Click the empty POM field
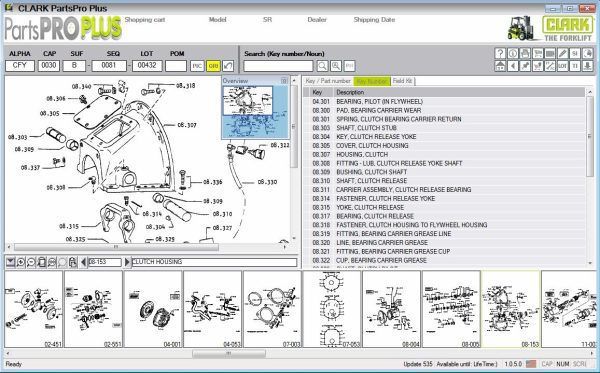The height and width of the screenshot is (373, 600). point(176,66)
